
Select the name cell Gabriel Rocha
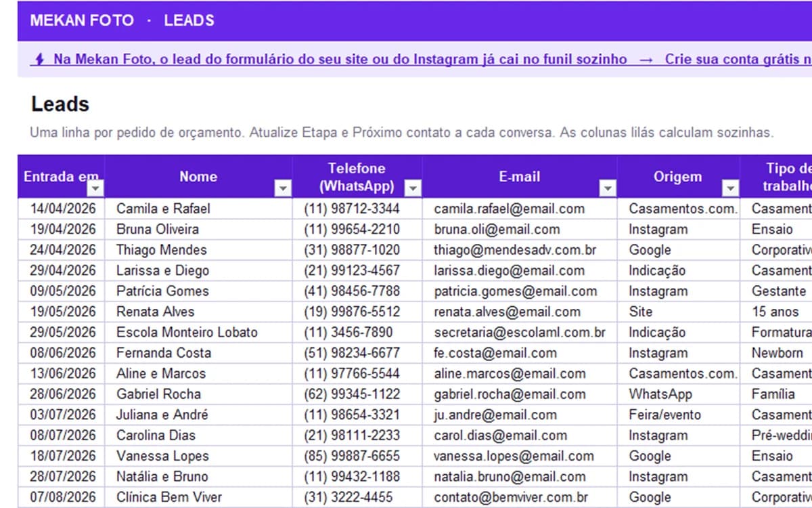198,394
